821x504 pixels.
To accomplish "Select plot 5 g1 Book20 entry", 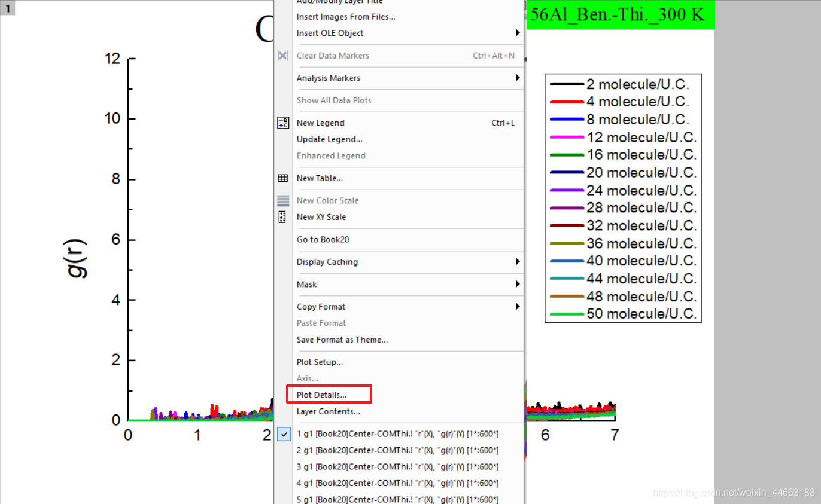I will 397,499.
